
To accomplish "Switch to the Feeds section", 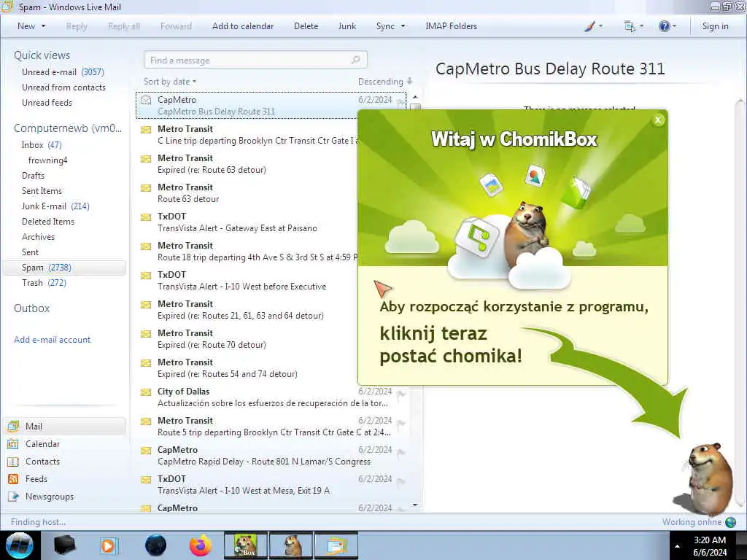I will pyautogui.click(x=28, y=478).
